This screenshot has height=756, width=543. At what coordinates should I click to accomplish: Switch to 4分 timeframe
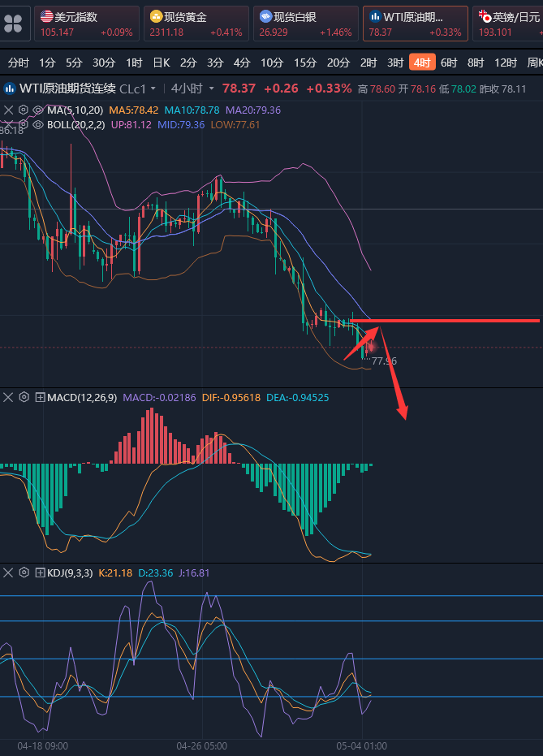[x=242, y=63]
